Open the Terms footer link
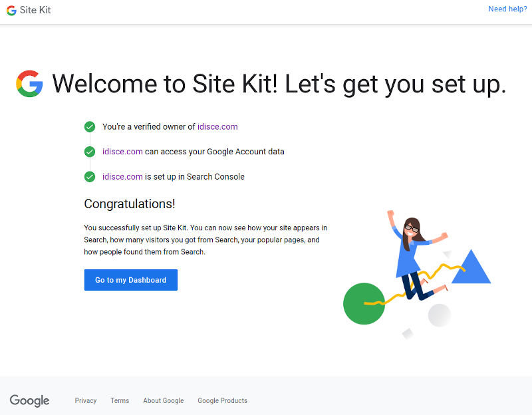The width and height of the screenshot is (532, 415). pos(120,400)
